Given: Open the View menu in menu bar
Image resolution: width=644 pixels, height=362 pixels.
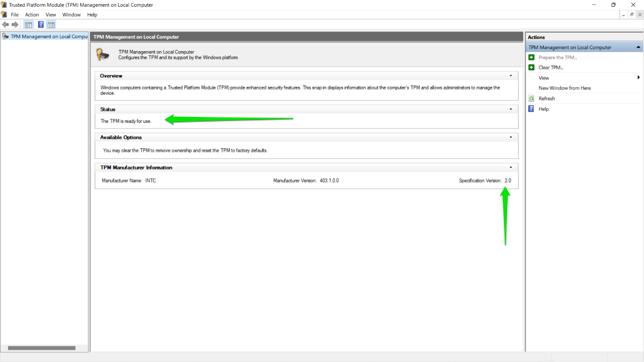Looking at the screenshot, I should 51,14.
